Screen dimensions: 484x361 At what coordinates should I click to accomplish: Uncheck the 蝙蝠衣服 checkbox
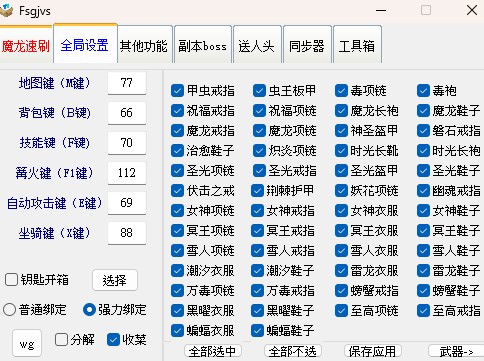click(x=177, y=331)
